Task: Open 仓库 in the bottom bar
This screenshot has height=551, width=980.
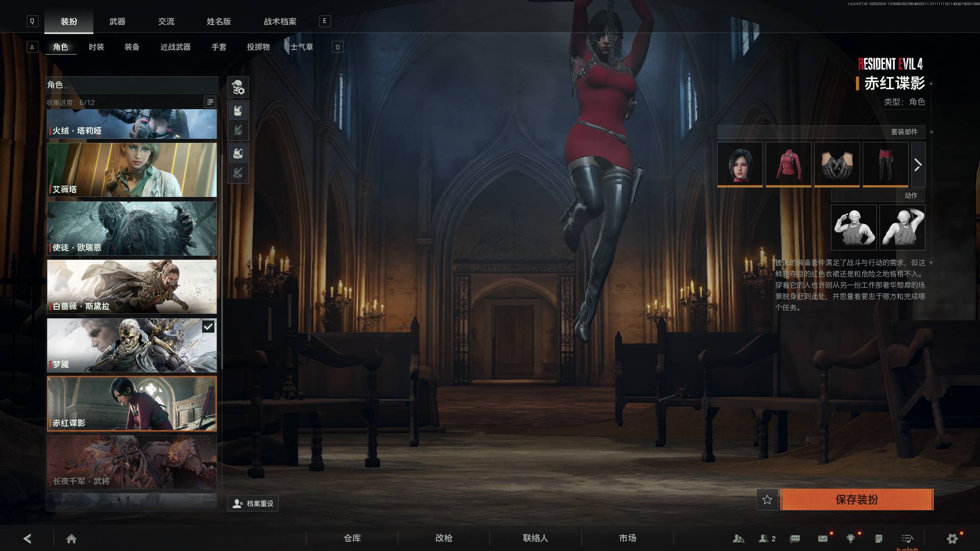Action: coord(352,538)
